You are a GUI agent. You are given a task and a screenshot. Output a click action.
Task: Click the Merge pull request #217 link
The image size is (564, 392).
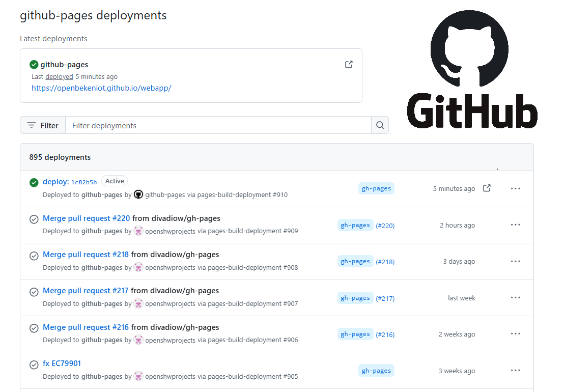85,290
